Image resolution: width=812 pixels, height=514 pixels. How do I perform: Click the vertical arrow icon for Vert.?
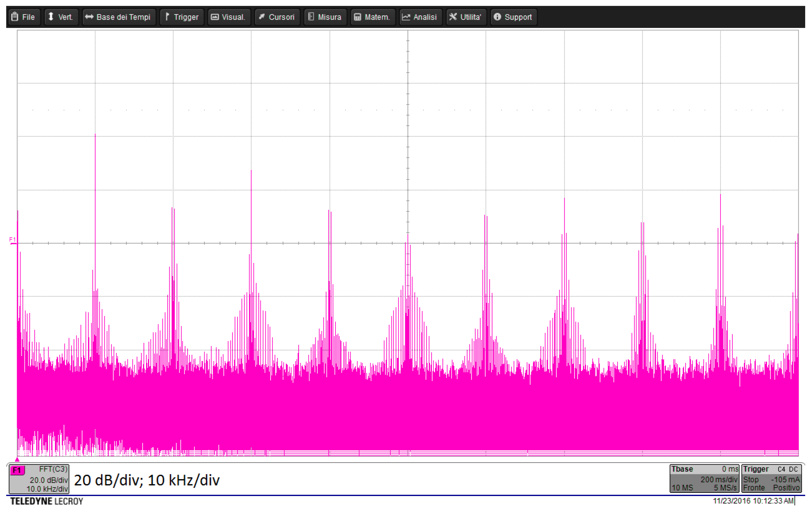click(x=51, y=16)
